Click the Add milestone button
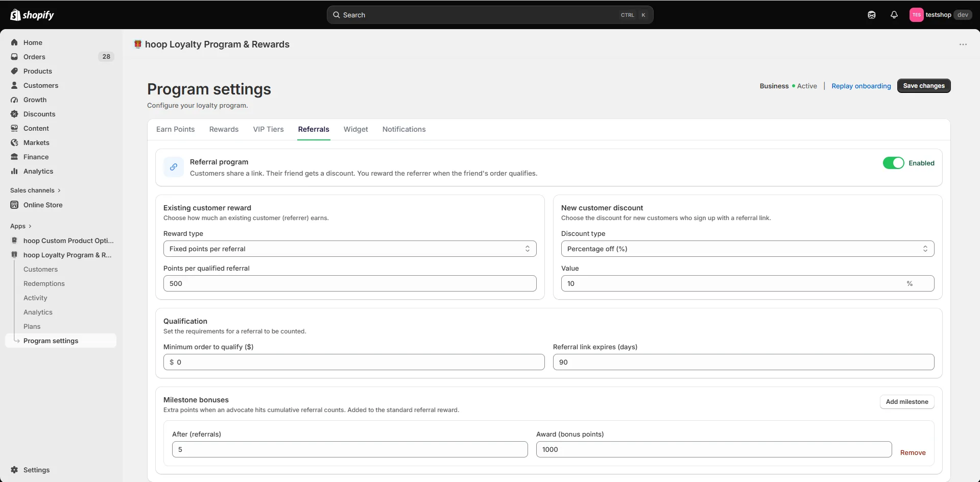980x482 pixels. (x=907, y=402)
